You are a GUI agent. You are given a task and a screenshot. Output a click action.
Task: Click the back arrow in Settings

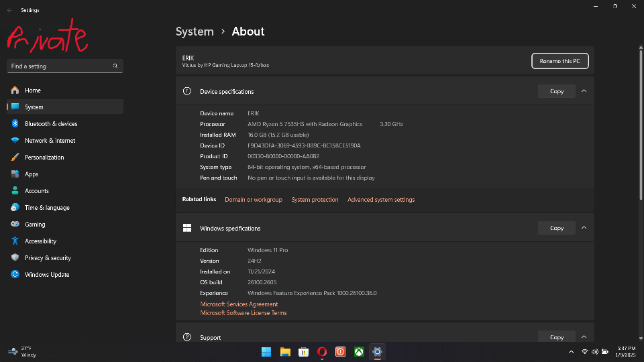(x=10, y=10)
